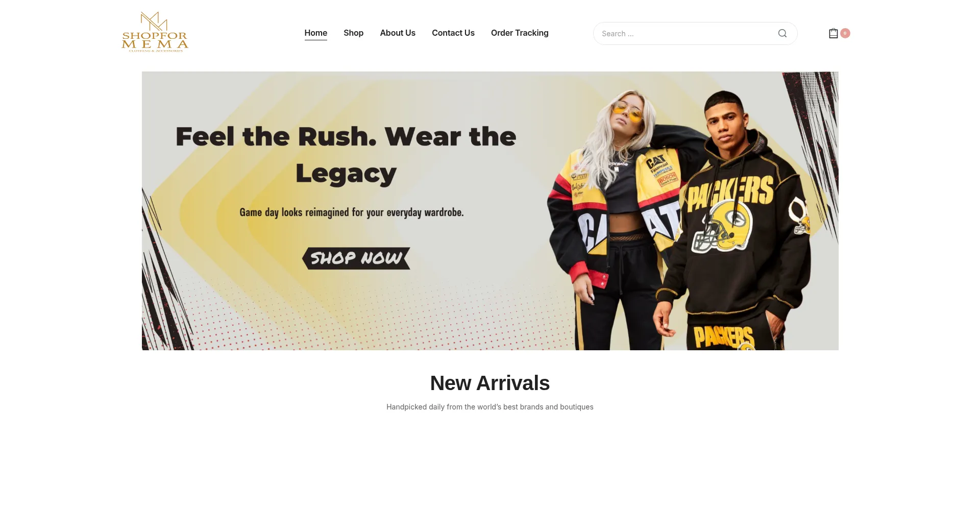Screen dimensions: 980x507
Task: Open the Order Tracking page
Action: coord(520,33)
